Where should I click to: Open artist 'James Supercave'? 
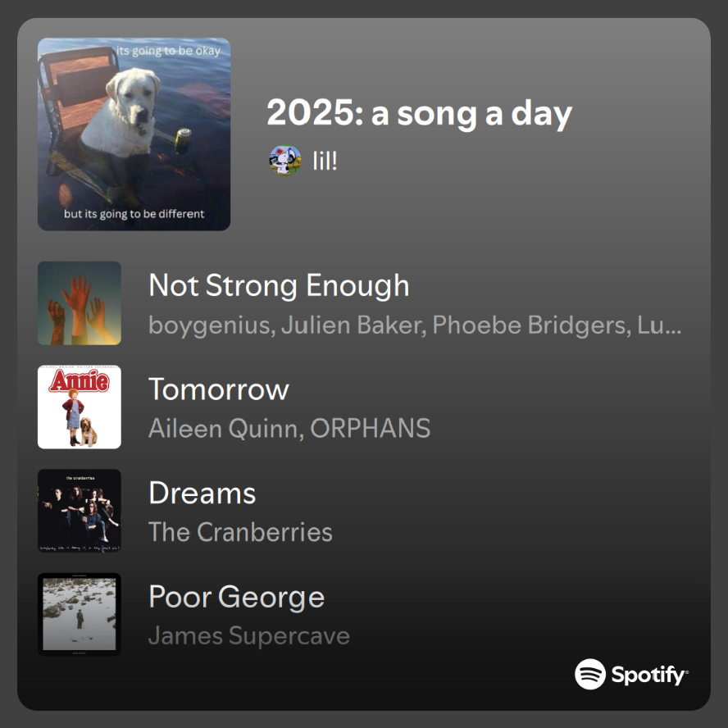tap(249, 635)
